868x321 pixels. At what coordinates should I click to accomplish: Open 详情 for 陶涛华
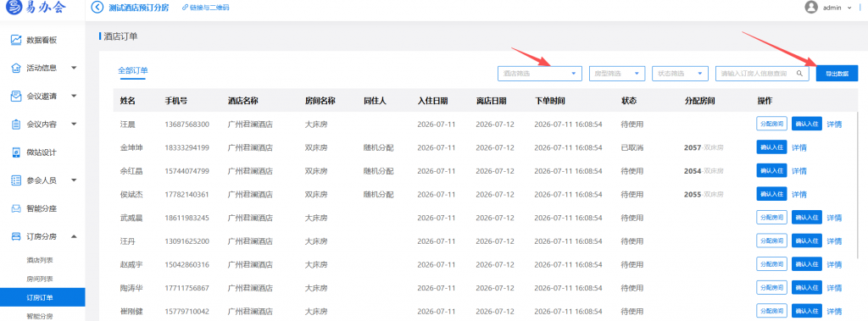coord(834,288)
